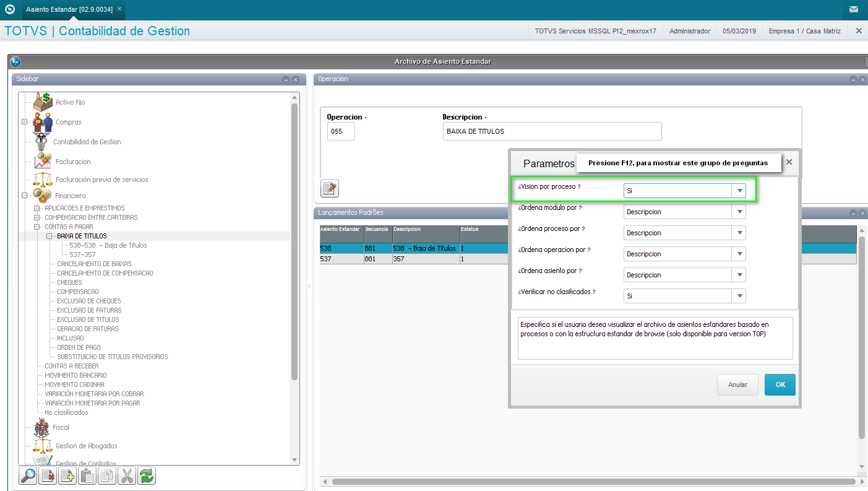Select CONTAS A RECEBER in tree
Image resolution: width=868 pixels, height=491 pixels.
72,366
